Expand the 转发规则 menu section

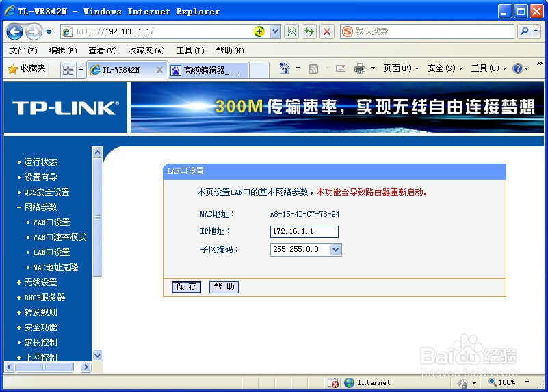[40, 313]
